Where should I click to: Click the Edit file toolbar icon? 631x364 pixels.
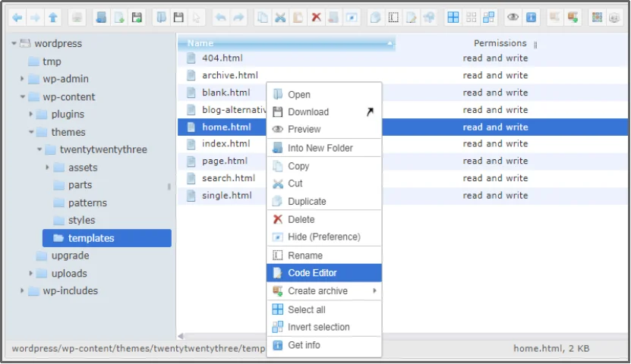click(x=412, y=17)
